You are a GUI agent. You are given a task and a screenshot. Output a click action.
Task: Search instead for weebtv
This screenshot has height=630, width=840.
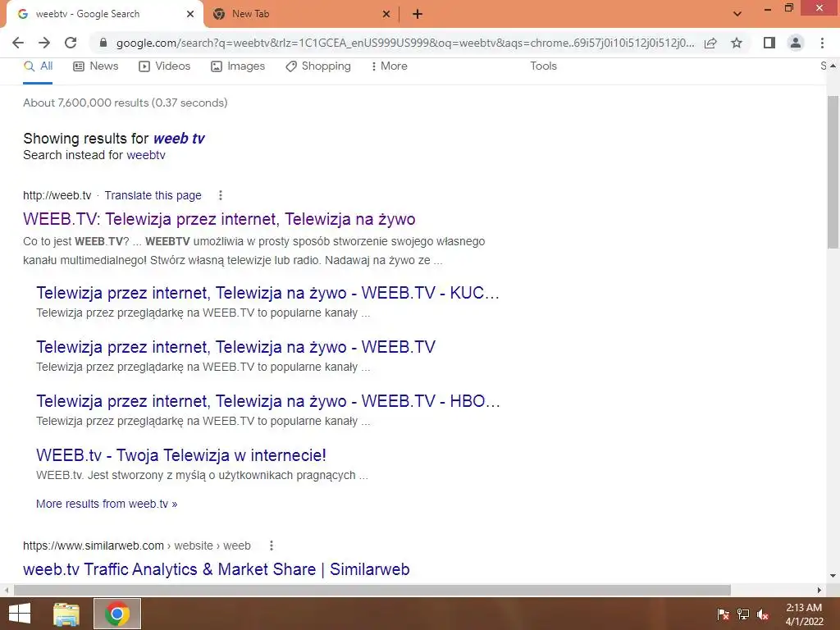[x=146, y=155]
